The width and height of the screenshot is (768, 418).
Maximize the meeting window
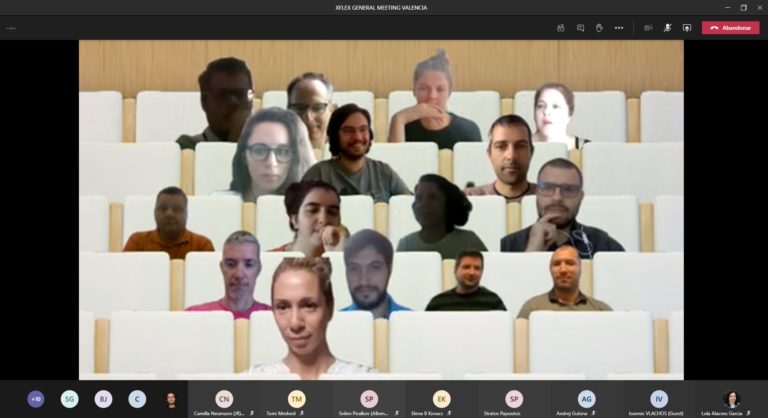(743, 7)
